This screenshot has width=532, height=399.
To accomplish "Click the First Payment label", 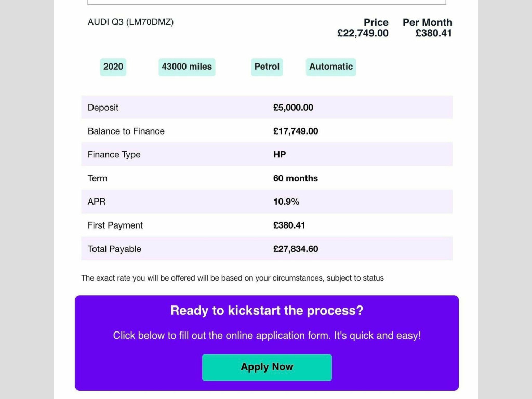I will pos(115,225).
